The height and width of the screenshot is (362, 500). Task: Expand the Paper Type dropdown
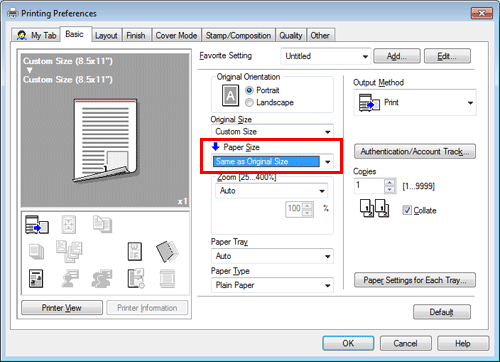click(272, 285)
